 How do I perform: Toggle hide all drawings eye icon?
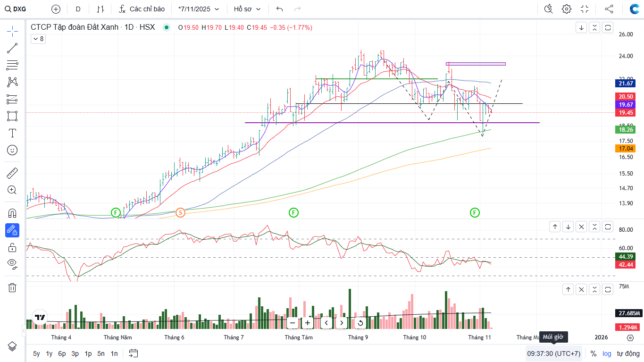click(x=12, y=263)
